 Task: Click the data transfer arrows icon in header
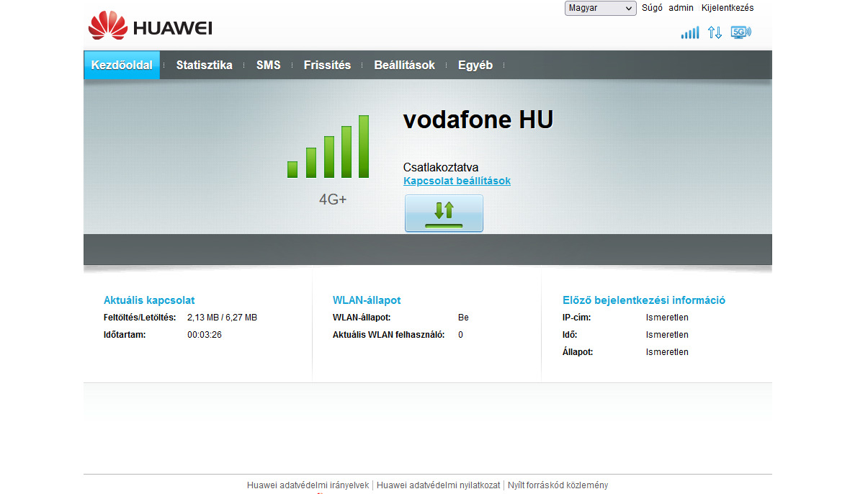click(x=715, y=32)
